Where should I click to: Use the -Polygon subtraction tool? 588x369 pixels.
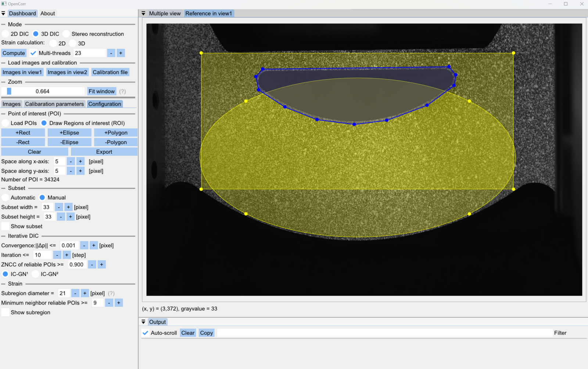(x=115, y=142)
